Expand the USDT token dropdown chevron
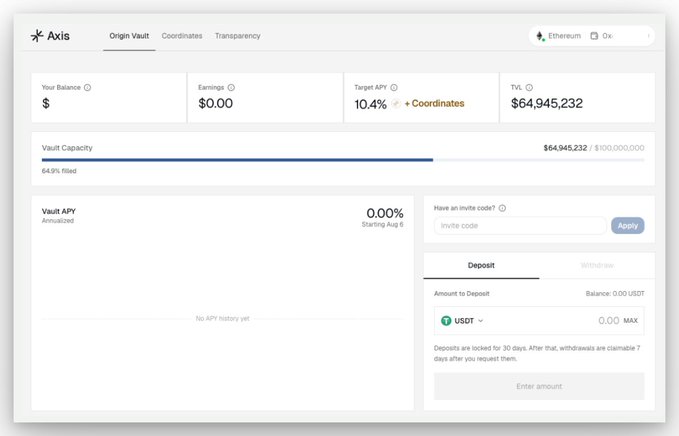The height and width of the screenshot is (436, 679). (481, 321)
